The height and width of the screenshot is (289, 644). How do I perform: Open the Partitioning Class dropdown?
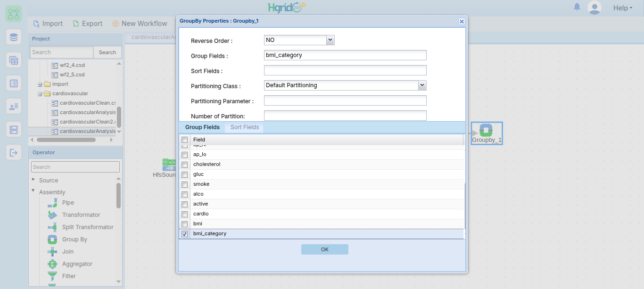(345, 85)
